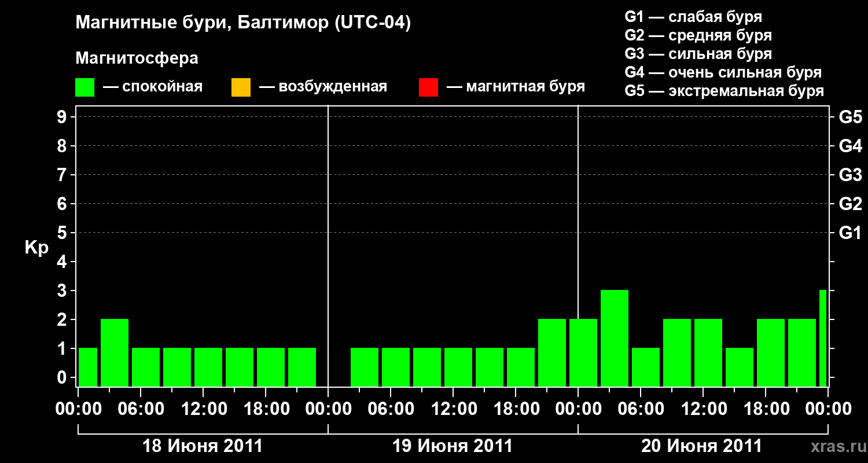Click the right axis label G4
This screenshot has height=463, width=868.
[x=850, y=146]
